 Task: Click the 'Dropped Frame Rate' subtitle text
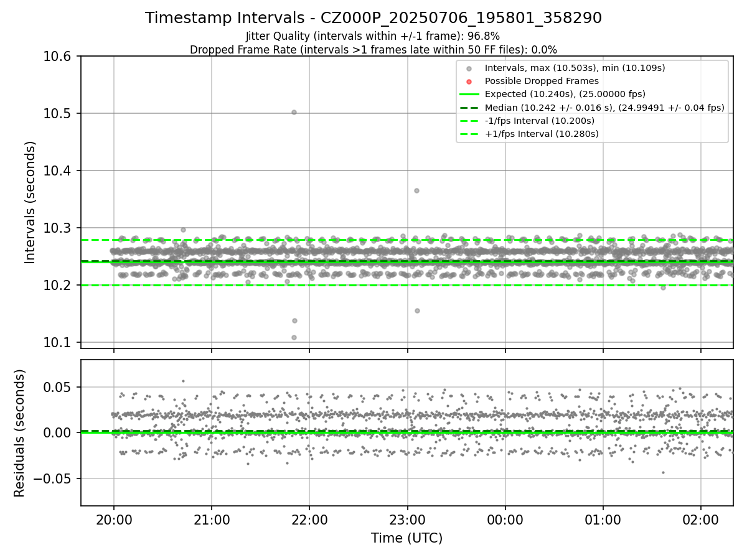pyautogui.click(x=374, y=50)
